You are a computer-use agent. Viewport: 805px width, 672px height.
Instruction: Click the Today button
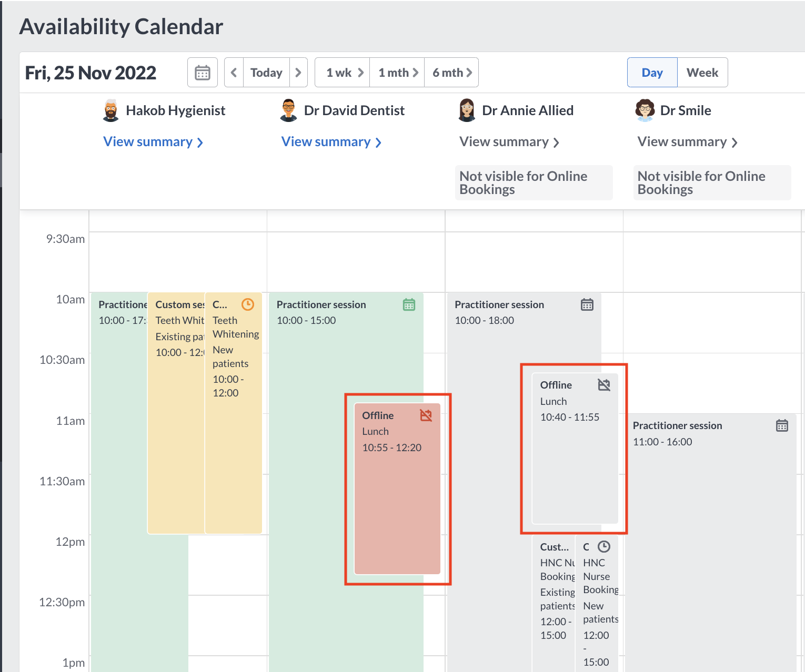pos(266,72)
